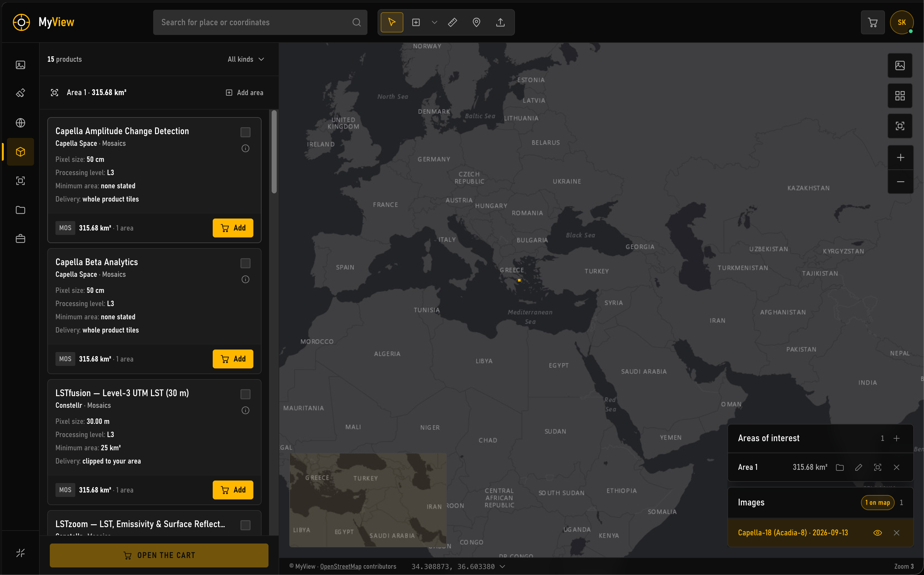Select the pointer cursor tool

(392, 22)
